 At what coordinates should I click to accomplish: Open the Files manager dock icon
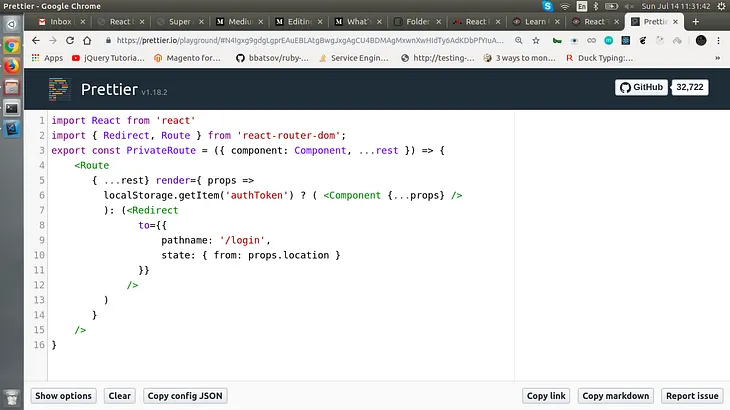[12, 87]
